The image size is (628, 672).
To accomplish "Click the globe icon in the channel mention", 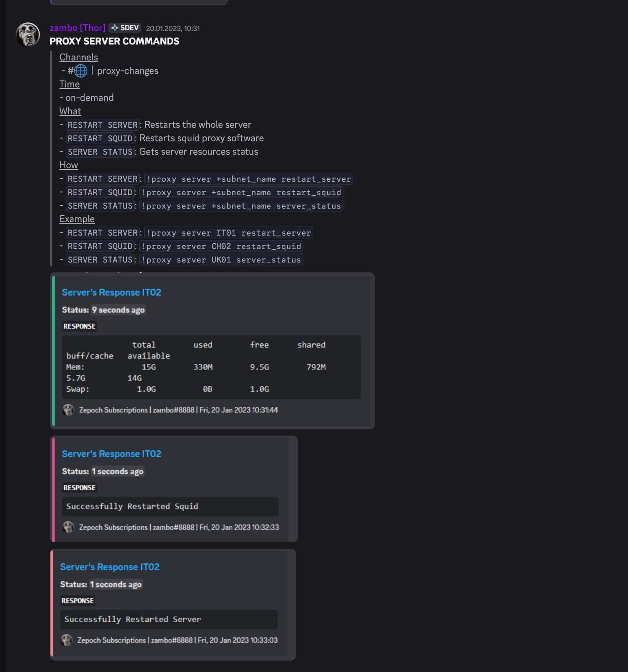I will click(x=80, y=71).
